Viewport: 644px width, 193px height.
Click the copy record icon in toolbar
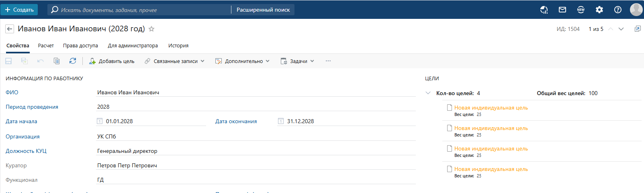point(57,61)
